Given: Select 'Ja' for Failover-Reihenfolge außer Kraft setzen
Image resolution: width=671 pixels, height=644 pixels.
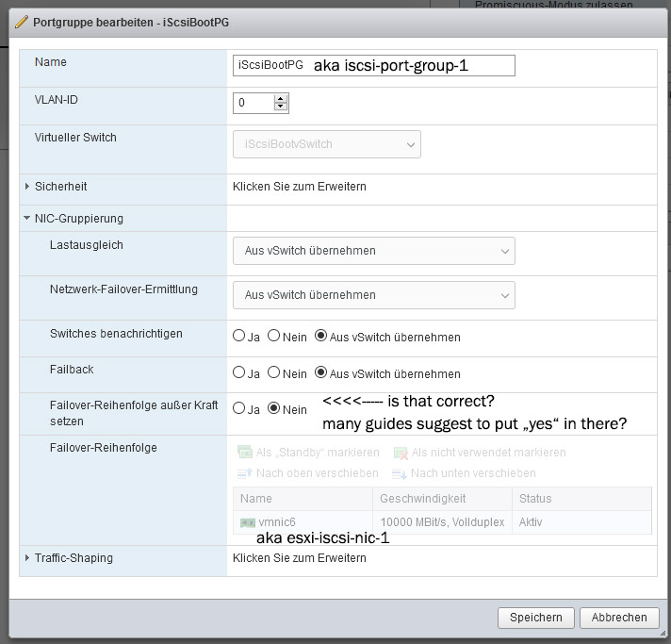Looking at the screenshot, I should 238,408.
